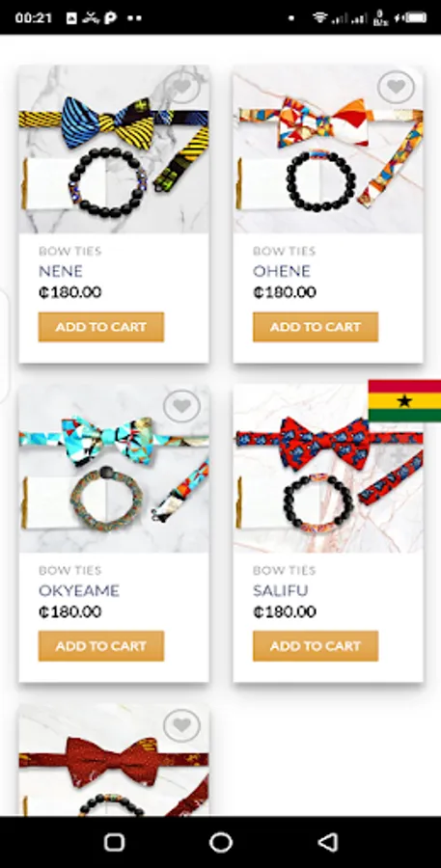Tap the Android home circle icon

click(220, 843)
